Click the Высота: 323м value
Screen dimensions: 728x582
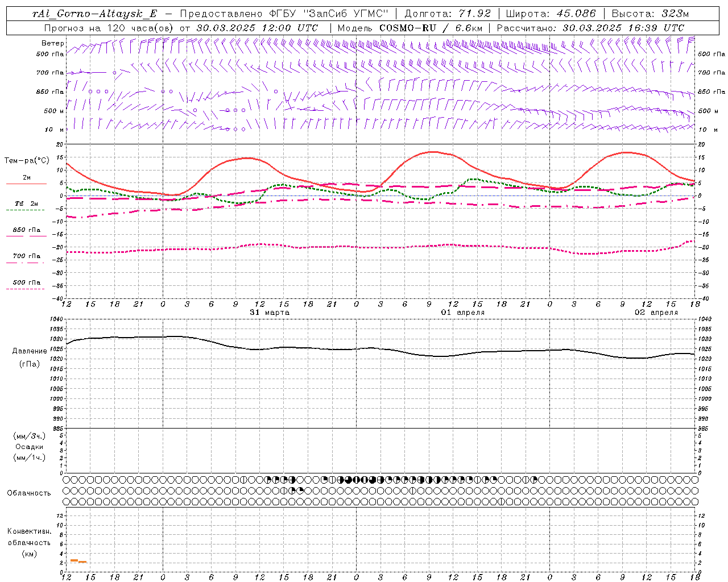[650, 14]
